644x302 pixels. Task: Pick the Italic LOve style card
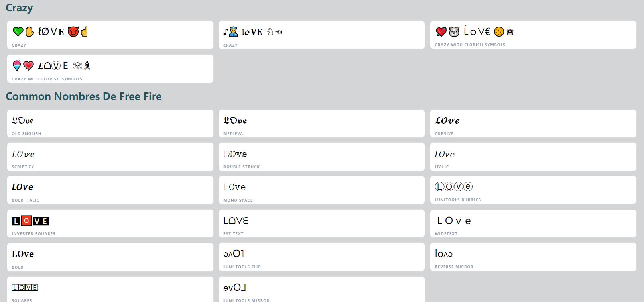coord(533,157)
